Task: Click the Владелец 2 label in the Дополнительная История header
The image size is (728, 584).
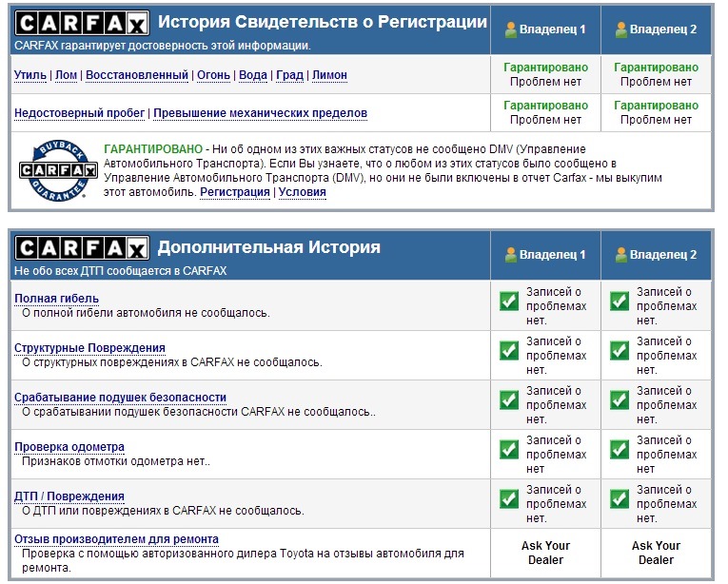Action: [663, 255]
